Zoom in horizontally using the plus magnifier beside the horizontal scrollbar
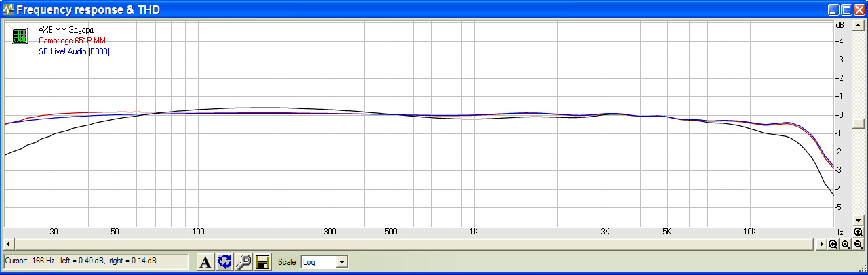Screen dimensions: 868x275 (x=833, y=244)
